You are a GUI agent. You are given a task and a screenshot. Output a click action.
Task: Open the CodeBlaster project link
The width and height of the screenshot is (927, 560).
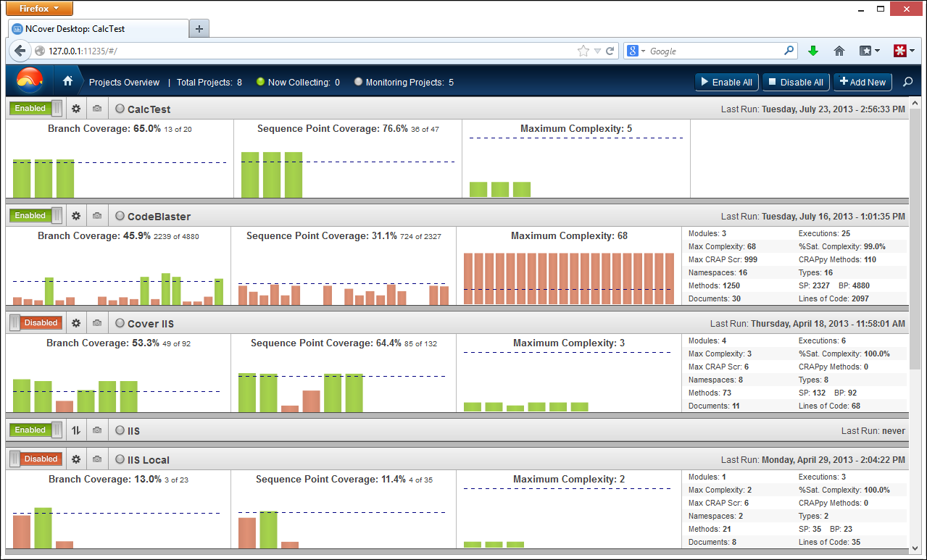(159, 217)
